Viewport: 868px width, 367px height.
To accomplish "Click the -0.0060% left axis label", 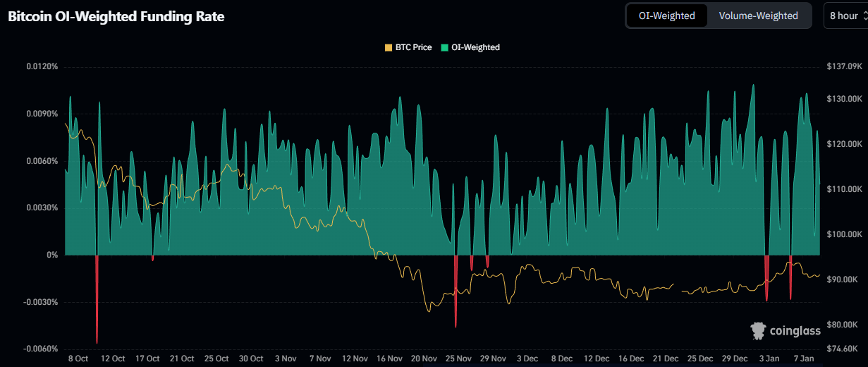I will 41,349.
